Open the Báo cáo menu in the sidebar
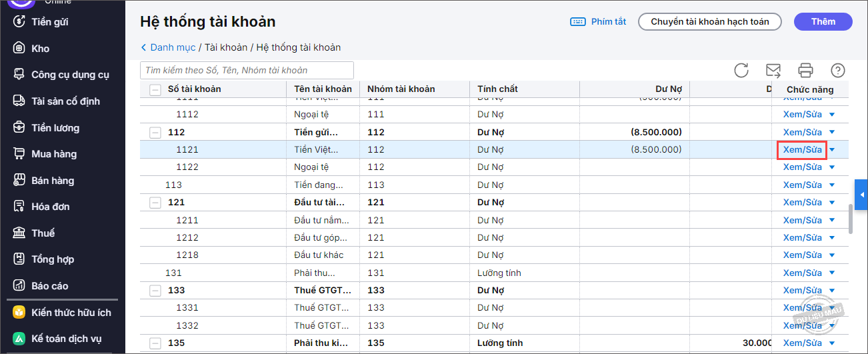Screen dimensions: 868x354 [49, 285]
